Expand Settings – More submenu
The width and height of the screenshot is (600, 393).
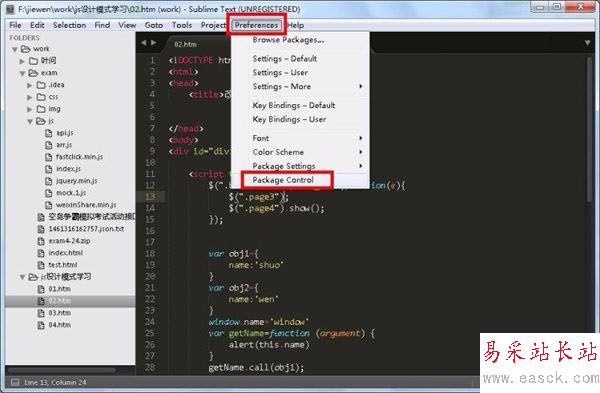point(282,86)
